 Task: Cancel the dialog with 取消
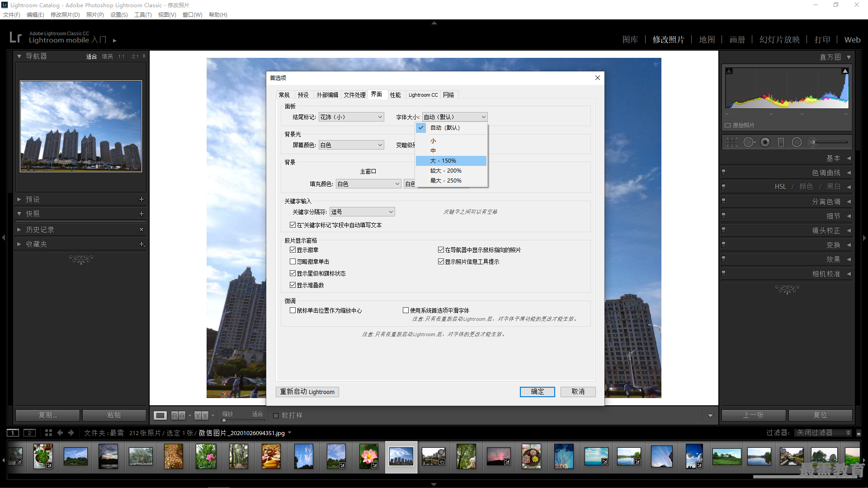point(578,392)
